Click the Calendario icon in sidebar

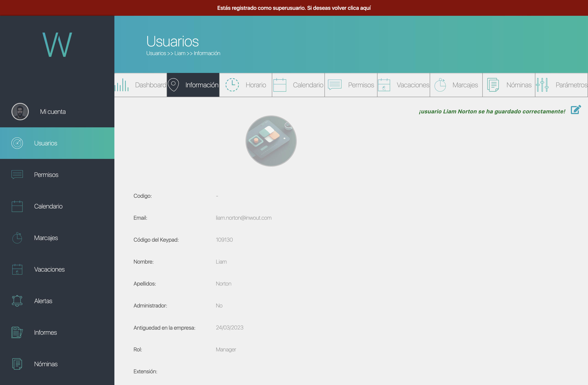[x=17, y=206]
